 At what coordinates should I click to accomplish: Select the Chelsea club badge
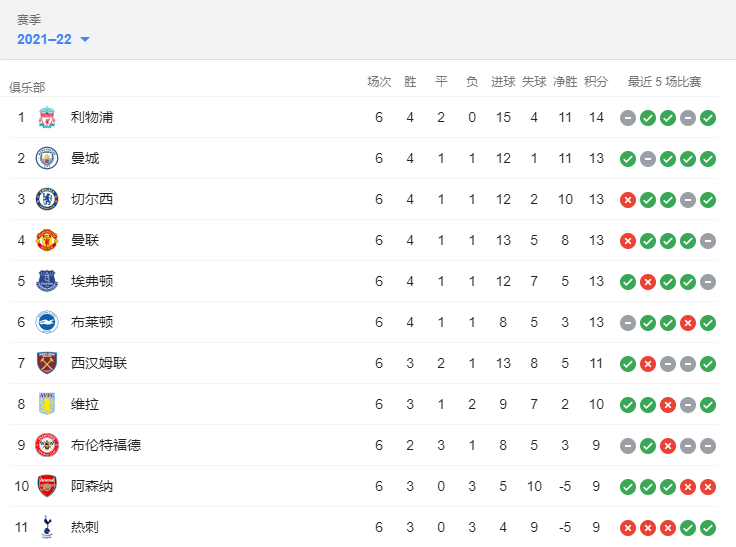(x=47, y=199)
